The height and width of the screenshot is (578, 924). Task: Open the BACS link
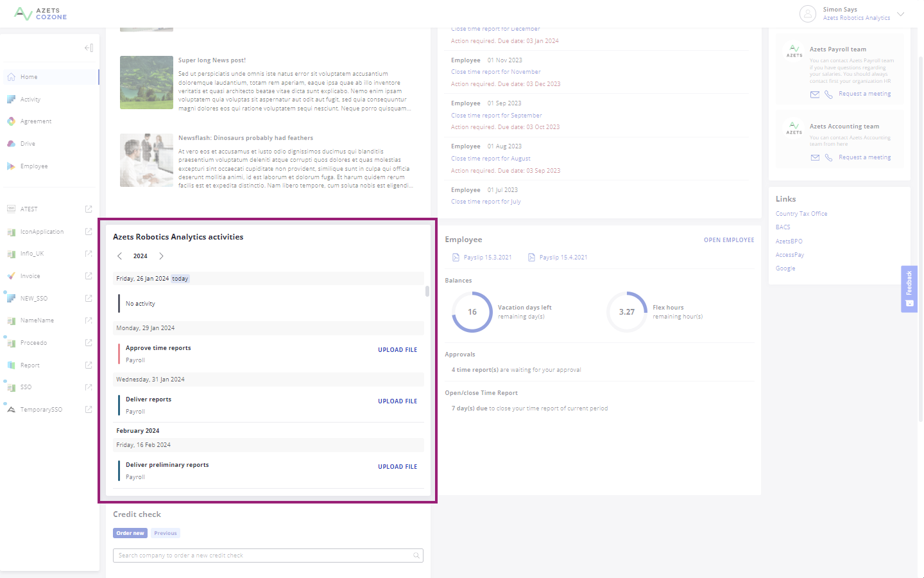[x=782, y=227]
